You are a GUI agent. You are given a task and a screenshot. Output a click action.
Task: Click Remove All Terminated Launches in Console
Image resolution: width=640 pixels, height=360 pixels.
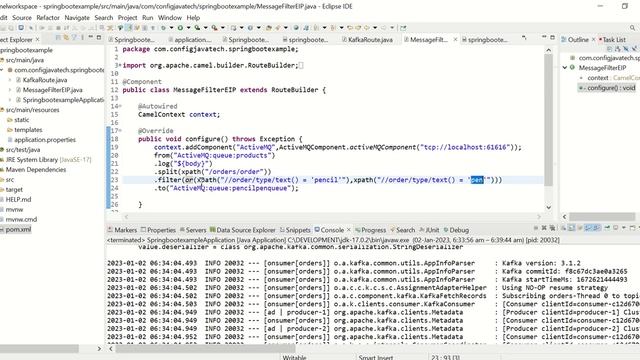pos(552,228)
